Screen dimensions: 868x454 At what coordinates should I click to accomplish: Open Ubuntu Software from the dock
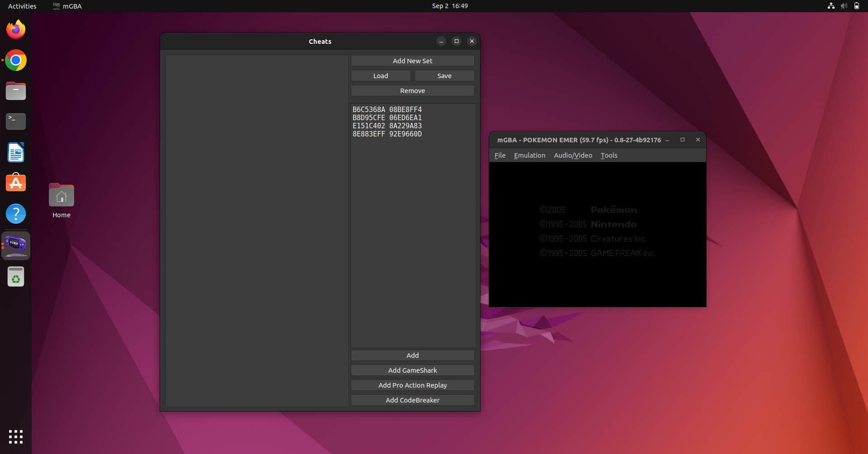tap(15, 183)
